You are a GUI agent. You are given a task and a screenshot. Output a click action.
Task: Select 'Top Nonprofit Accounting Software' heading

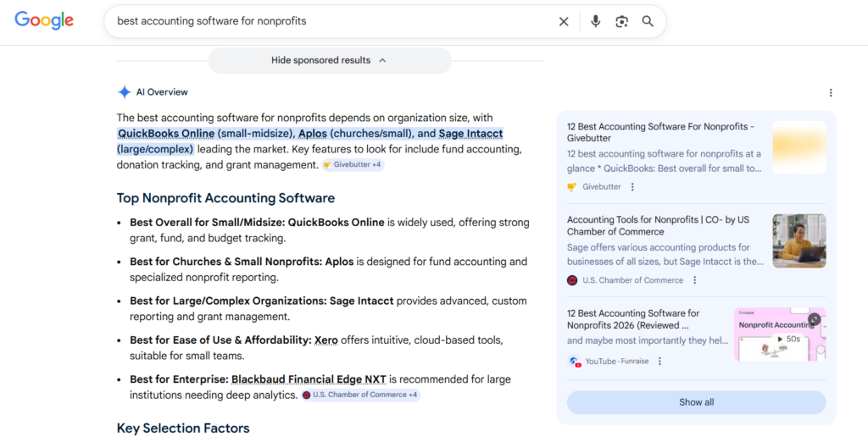pyautogui.click(x=225, y=198)
